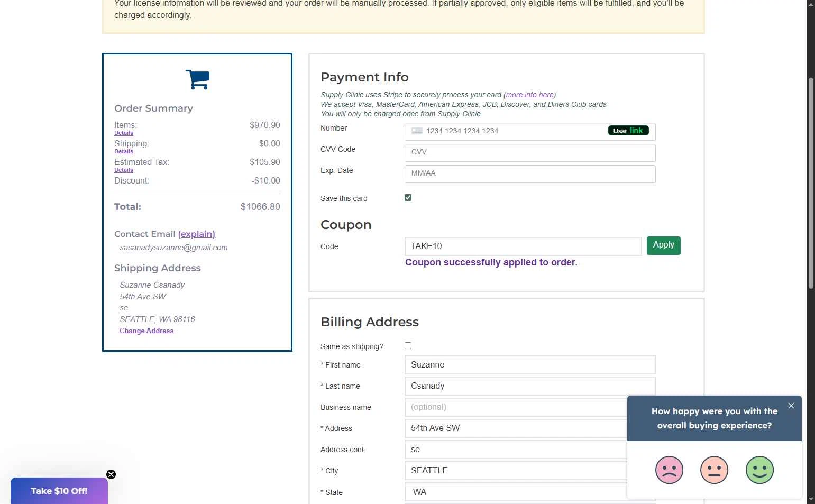Click the First name field
815x504 pixels.
coord(530,365)
